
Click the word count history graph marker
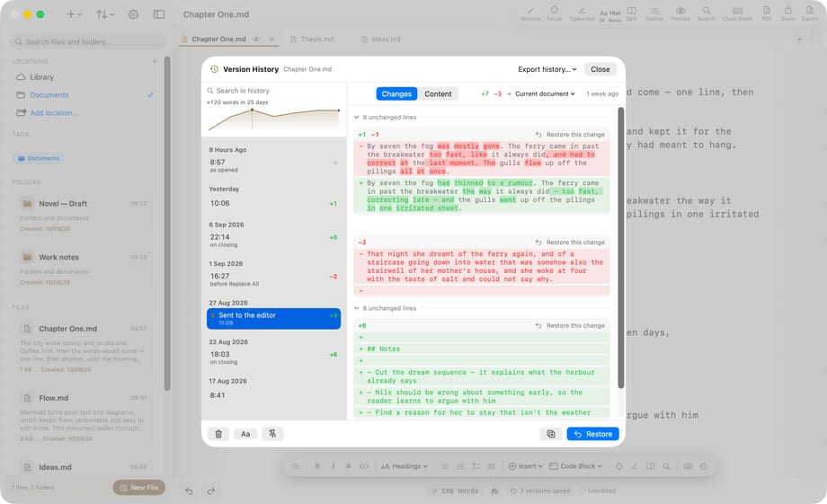point(252,110)
